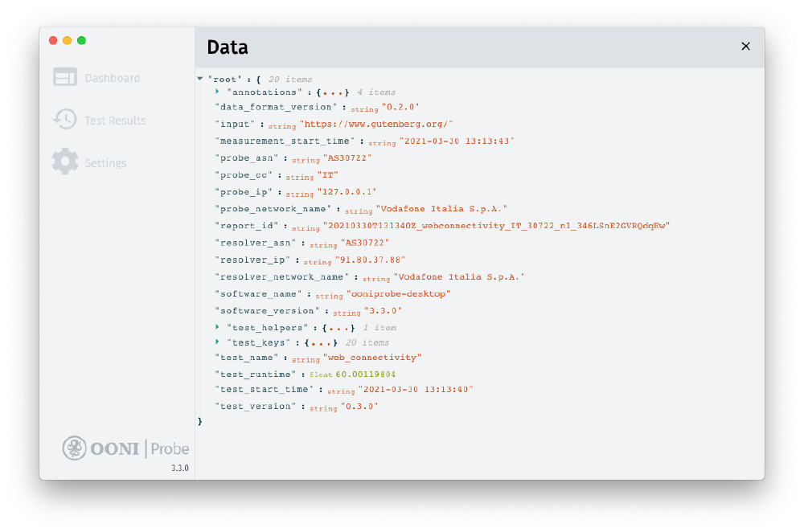Click the green macOS fullscreen button
The width and height of the screenshot is (804, 532).
click(x=81, y=40)
